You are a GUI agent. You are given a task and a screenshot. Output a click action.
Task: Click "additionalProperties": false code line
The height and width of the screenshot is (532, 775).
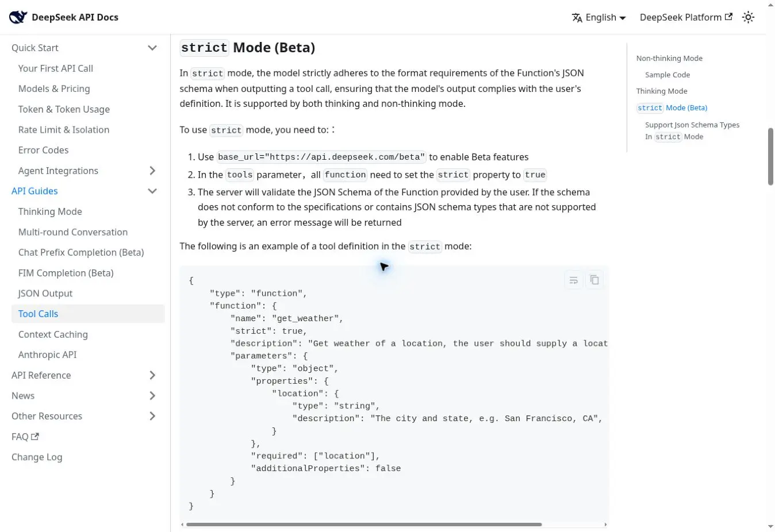coord(326,468)
